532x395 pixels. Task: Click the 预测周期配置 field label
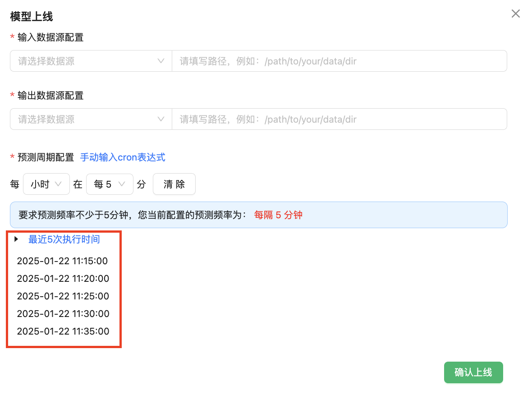click(46, 157)
